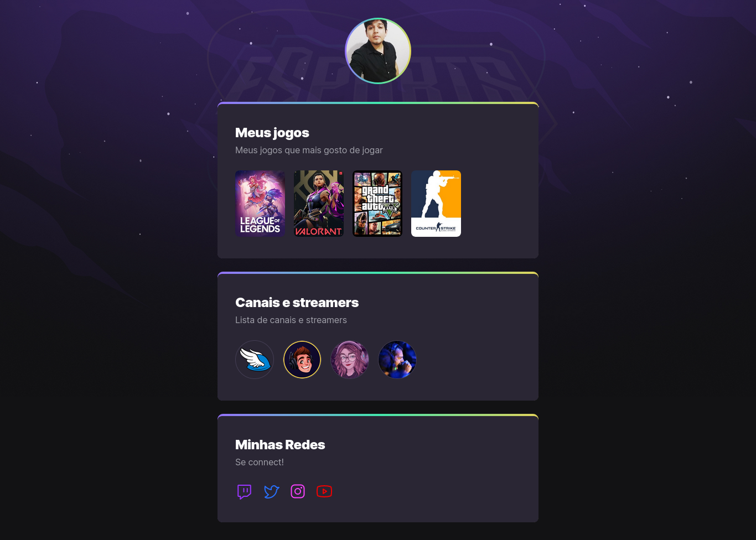Click the circular profile photo at top
Viewport: 756px width, 540px height.
tap(378, 51)
